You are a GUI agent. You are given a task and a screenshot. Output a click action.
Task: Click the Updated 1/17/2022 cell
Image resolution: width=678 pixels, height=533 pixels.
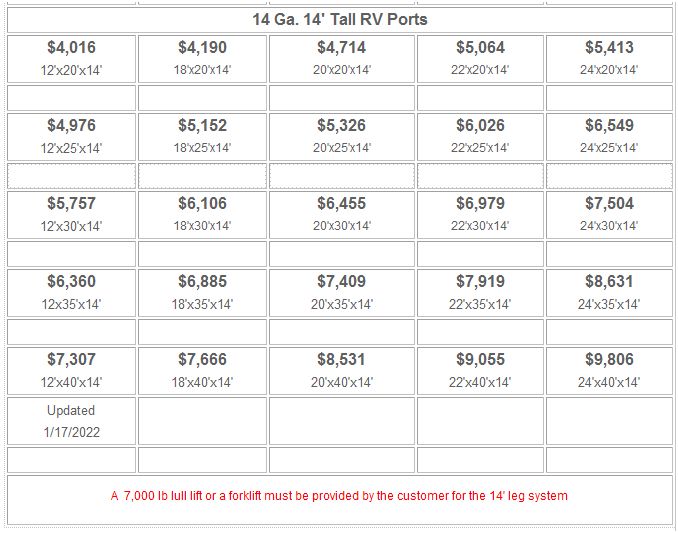(x=71, y=421)
